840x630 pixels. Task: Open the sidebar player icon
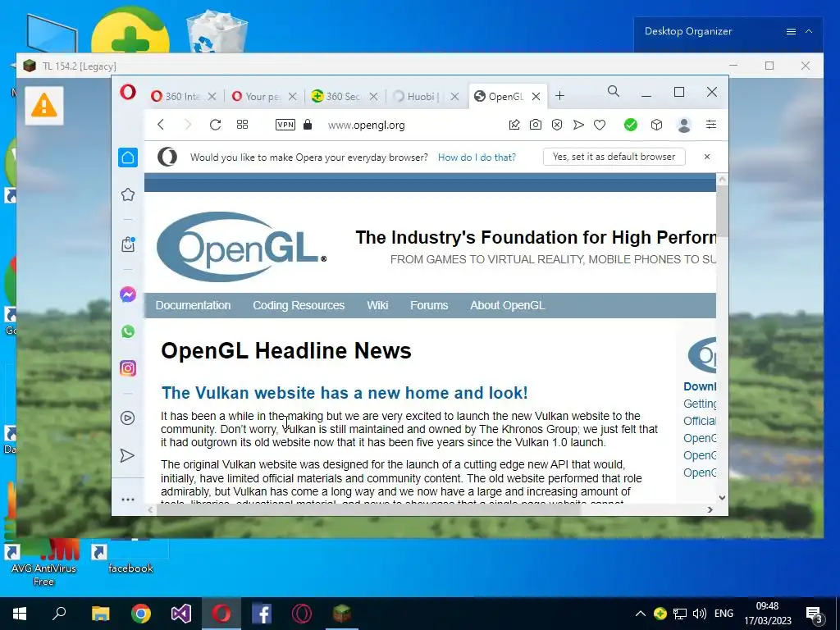pos(127,418)
